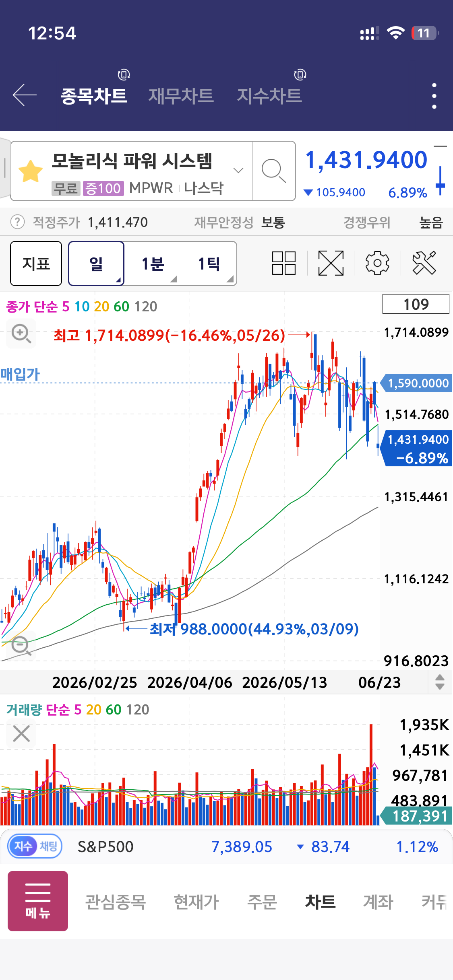This screenshot has height=980, width=453.
Task: Toggle the 지수/채팅 switch
Action: click(x=35, y=846)
